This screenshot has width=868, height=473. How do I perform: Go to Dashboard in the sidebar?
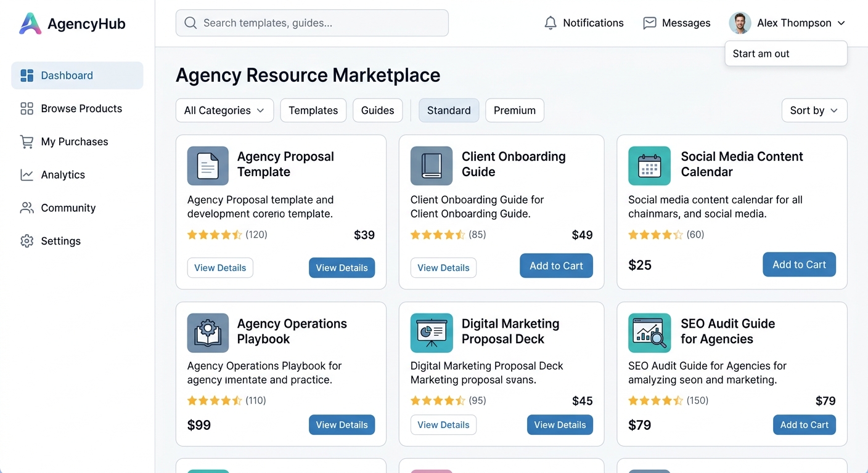tap(77, 76)
